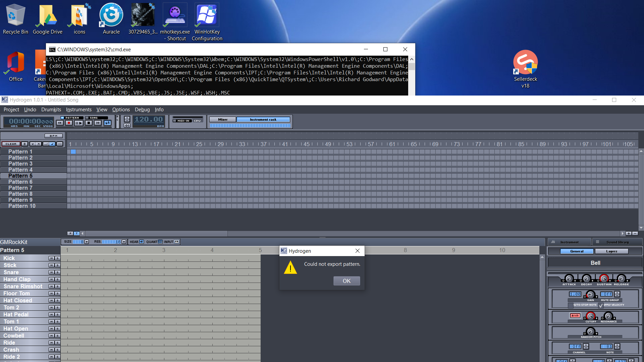Image resolution: width=644 pixels, height=362 pixels.
Task: Click the BPM plus/minus stepper
Action: pyautogui.click(x=127, y=119)
